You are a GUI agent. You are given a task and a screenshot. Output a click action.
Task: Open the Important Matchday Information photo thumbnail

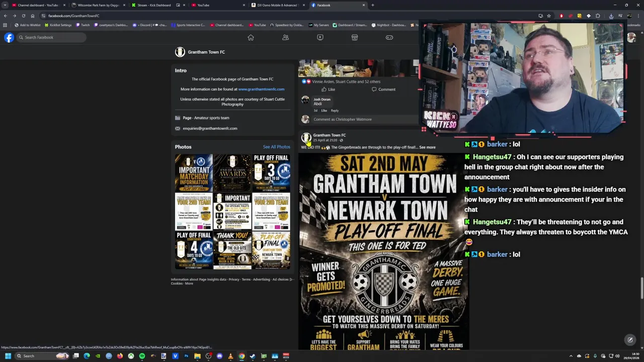194,173
